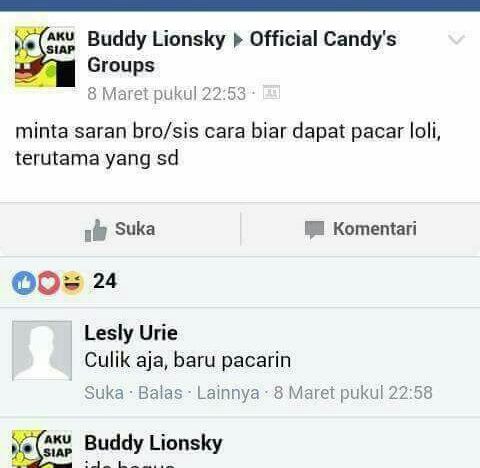
Task: Expand Lainnya options on Lesly Urie's comment
Action: click(228, 393)
